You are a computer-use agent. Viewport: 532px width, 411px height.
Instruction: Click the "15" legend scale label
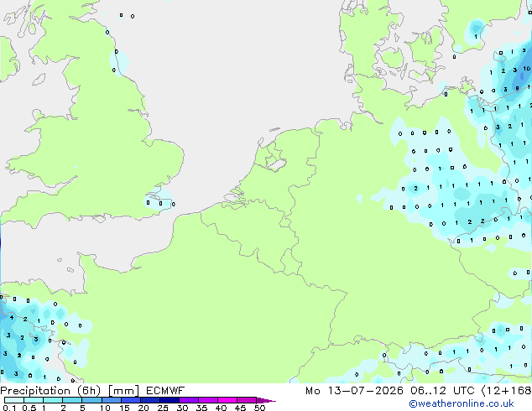pos(124,408)
